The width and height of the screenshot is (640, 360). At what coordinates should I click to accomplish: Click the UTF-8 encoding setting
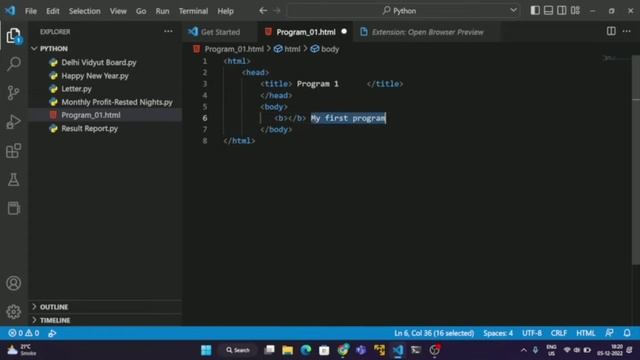pyautogui.click(x=532, y=333)
